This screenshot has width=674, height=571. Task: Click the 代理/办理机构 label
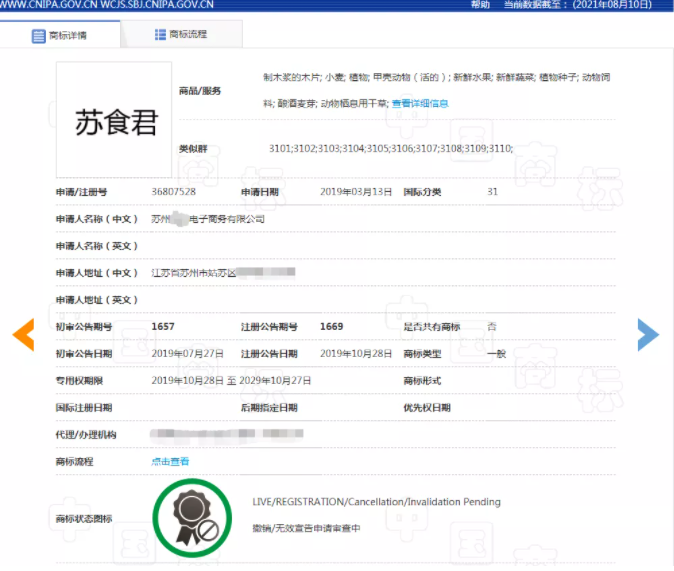pyautogui.click(x=86, y=435)
